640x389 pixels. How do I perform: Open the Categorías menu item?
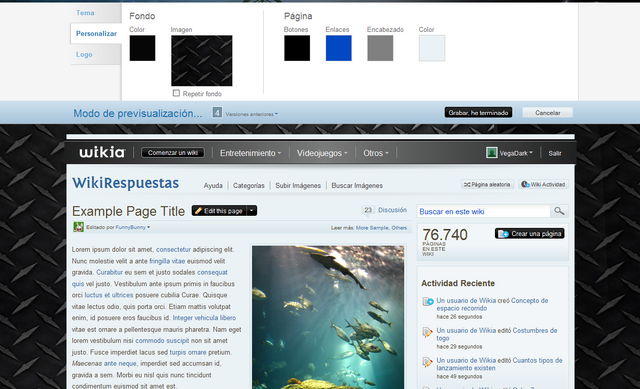tap(249, 186)
